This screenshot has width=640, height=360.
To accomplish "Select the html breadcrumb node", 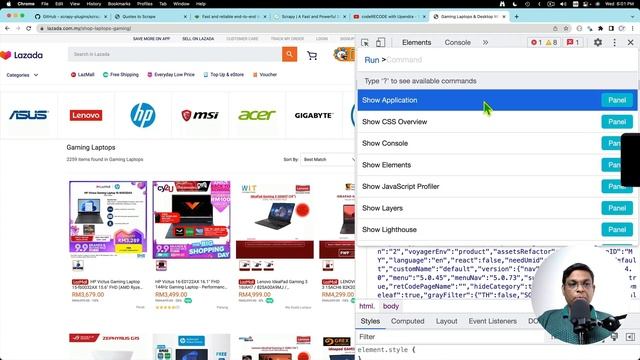I will tap(367, 306).
